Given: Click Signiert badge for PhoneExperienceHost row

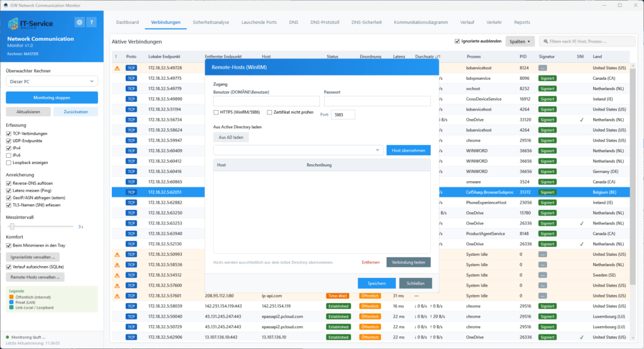Looking at the screenshot, I should (x=547, y=202).
